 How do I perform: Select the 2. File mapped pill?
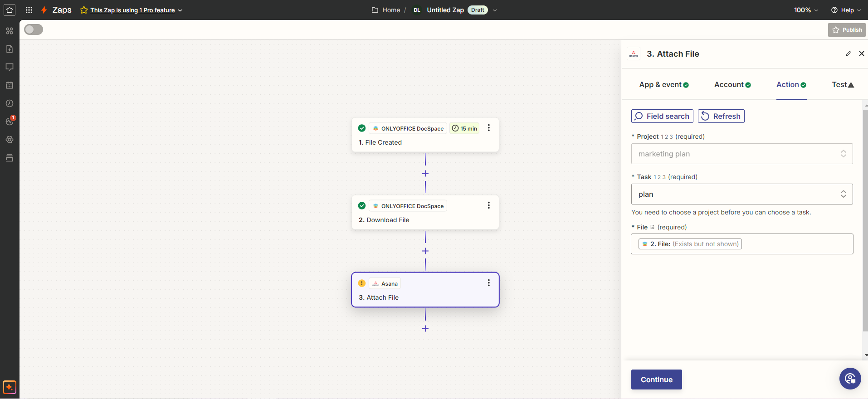[690, 244]
